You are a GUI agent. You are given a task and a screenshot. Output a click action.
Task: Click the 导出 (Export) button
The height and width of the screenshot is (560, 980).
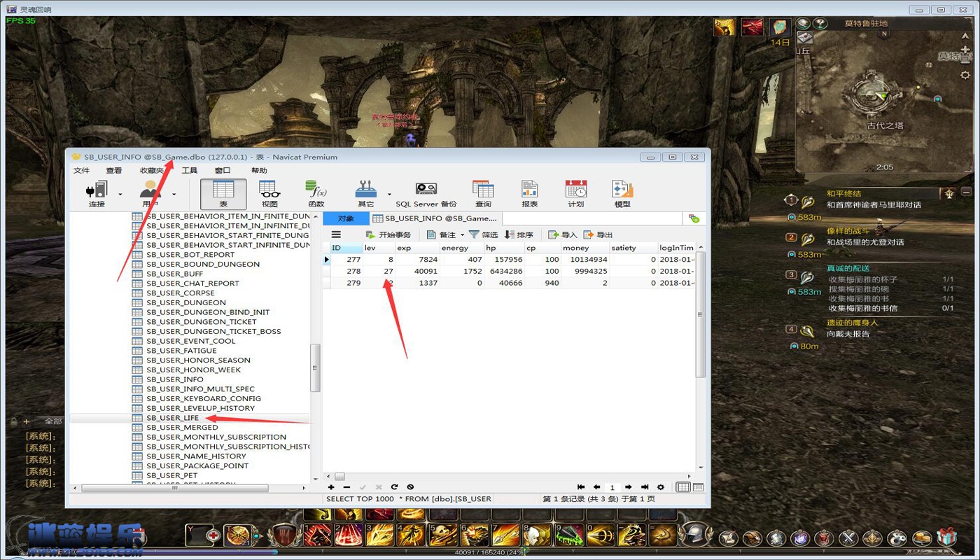598,234
